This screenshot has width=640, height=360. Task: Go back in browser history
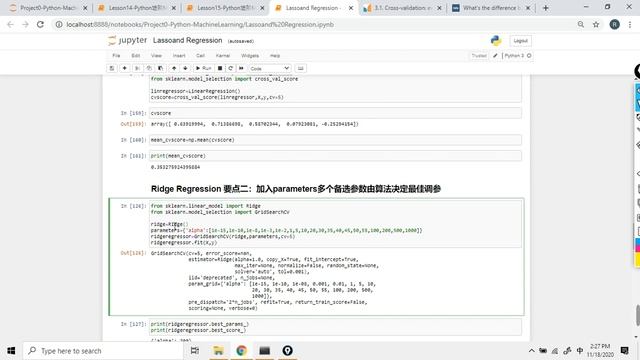tap(11, 24)
